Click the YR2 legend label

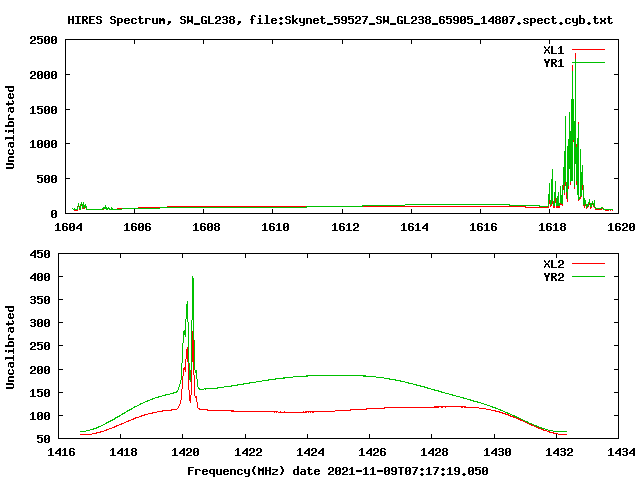coord(553,277)
